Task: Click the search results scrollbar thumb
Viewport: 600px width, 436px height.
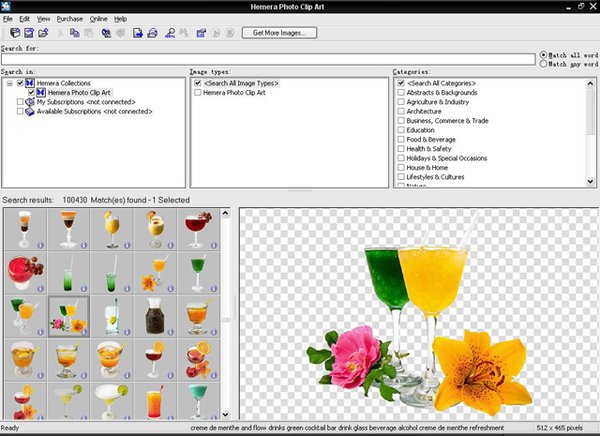Action: point(225,320)
